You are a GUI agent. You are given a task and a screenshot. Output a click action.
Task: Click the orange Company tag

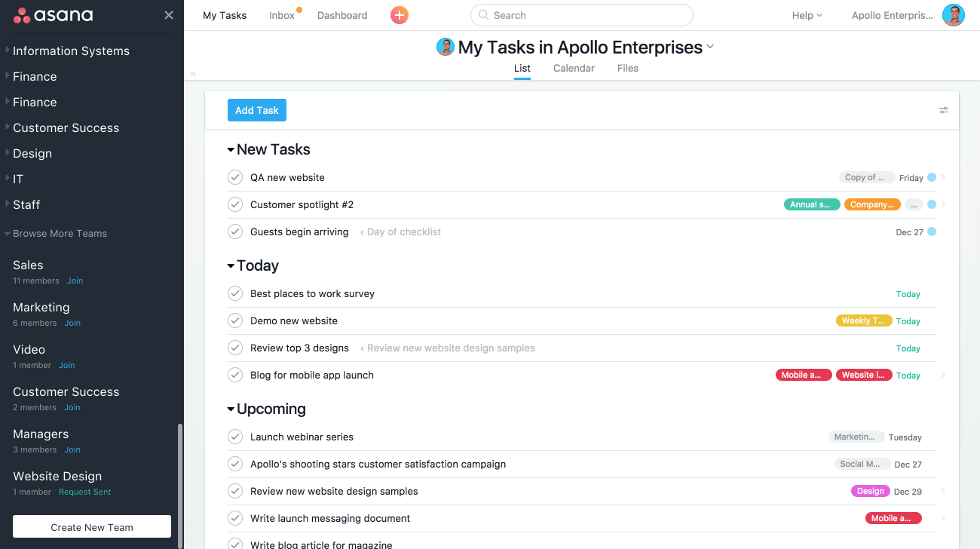[x=872, y=204]
